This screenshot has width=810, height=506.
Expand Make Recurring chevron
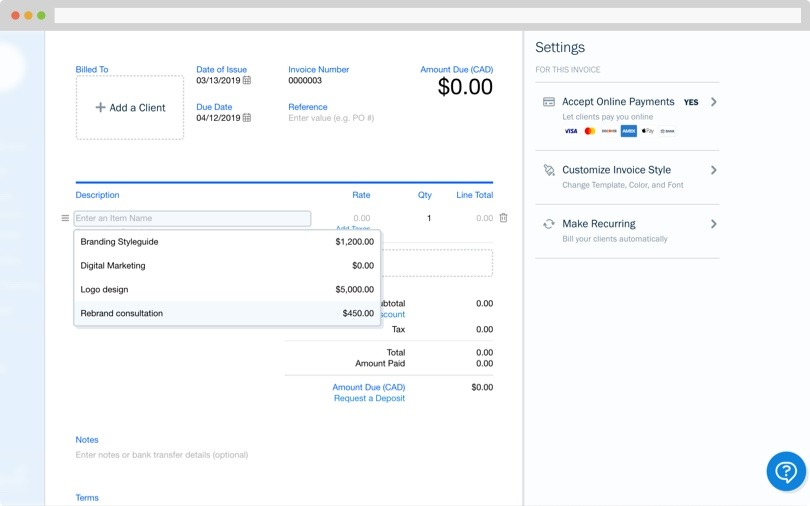tap(713, 224)
